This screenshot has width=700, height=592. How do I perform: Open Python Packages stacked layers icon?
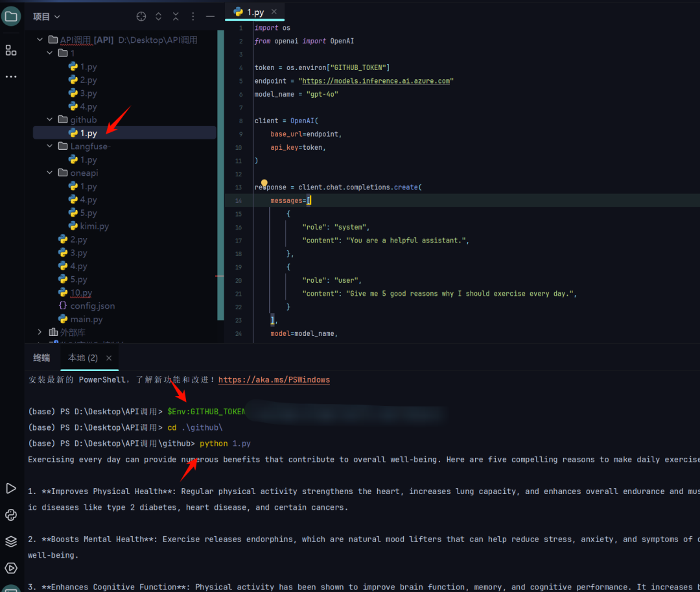click(11, 541)
